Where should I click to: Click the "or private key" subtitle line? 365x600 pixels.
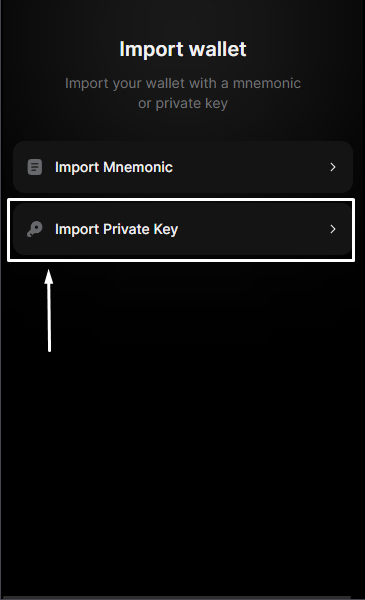coord(182,103)
